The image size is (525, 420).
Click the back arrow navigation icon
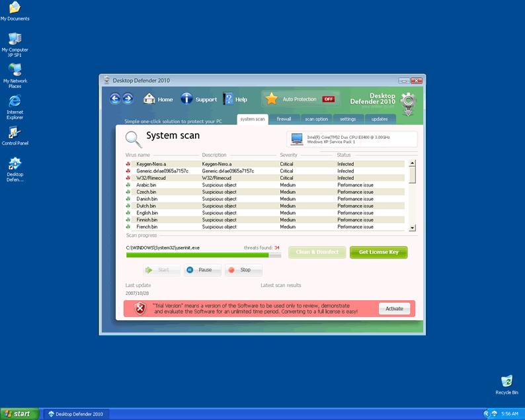click(115, 99)
